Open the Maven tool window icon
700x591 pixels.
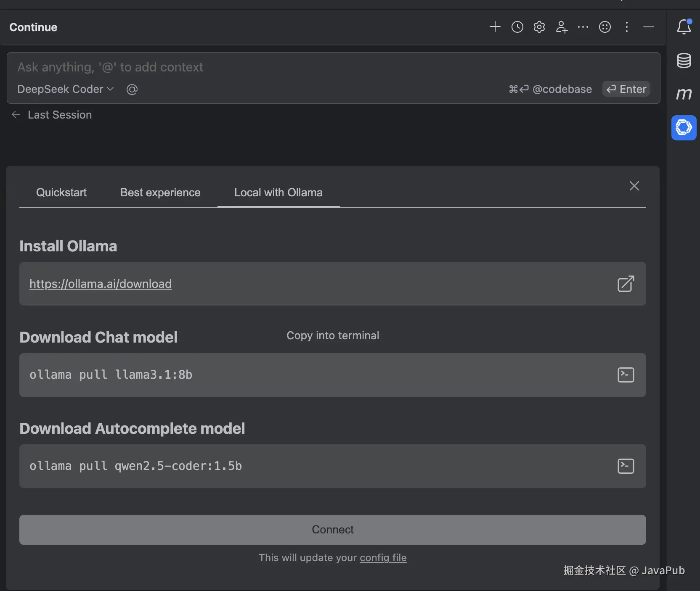pos(684,94)
